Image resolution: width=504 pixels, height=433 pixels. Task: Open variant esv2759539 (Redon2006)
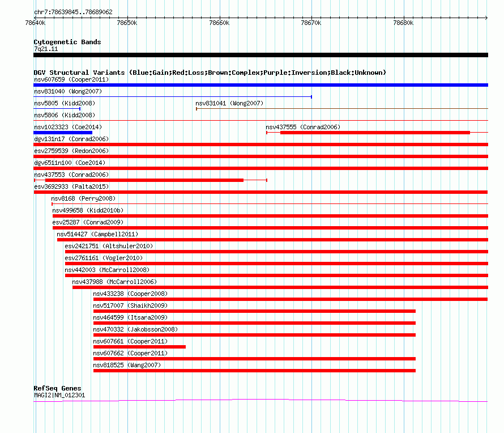pos(71,151)
